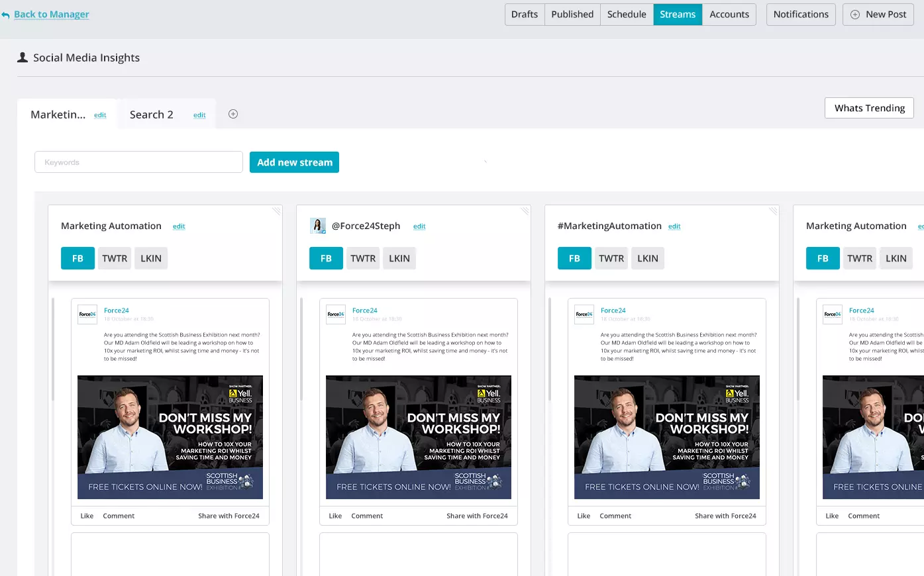Screen dimensions: 924x576
Task: Toggle FB in the #MarketingAutomation stream
Action: coord(574,258)
